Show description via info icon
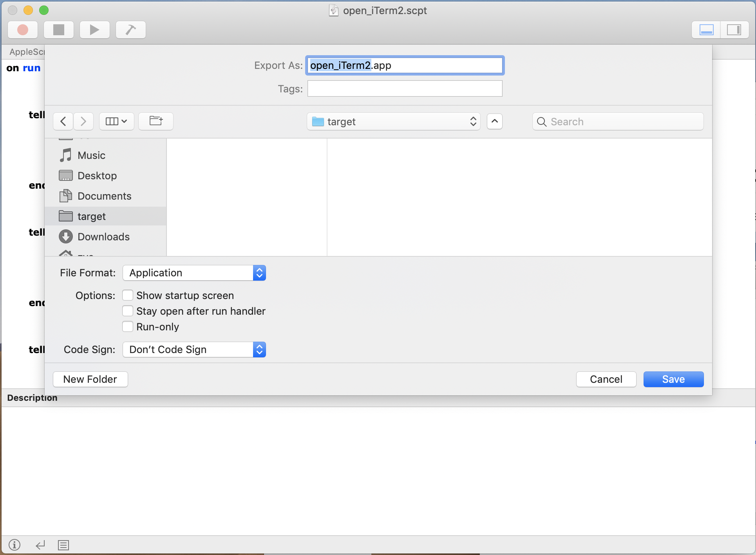This screenshot has width=756, height=555. (x=14, y=545)
